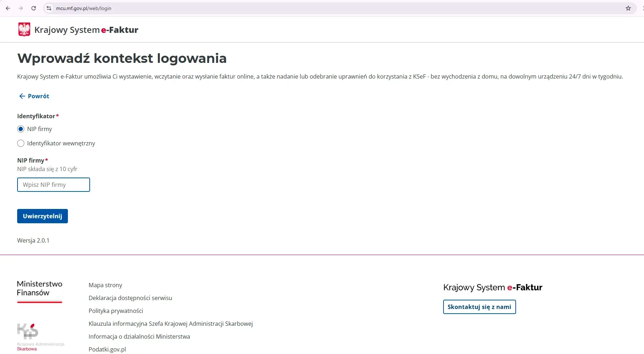Select the Identyfikator wewnętrzny radio button

click(21, 143)
